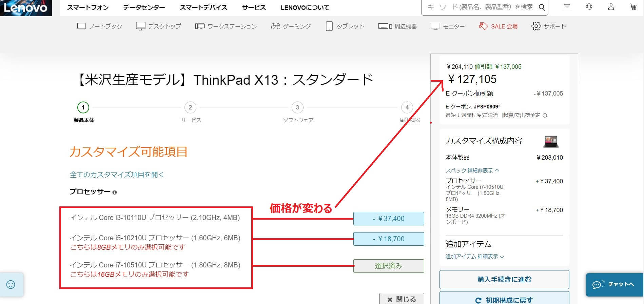The height and width of the screenshot is (304, 644).
Task: Open the user account icon
Action: (611, 7)
